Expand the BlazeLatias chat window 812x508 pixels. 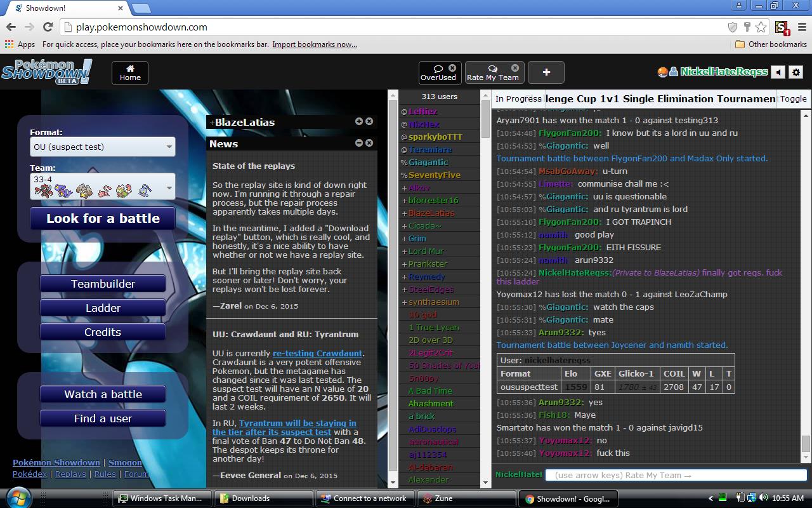click(x=358, y=121)
